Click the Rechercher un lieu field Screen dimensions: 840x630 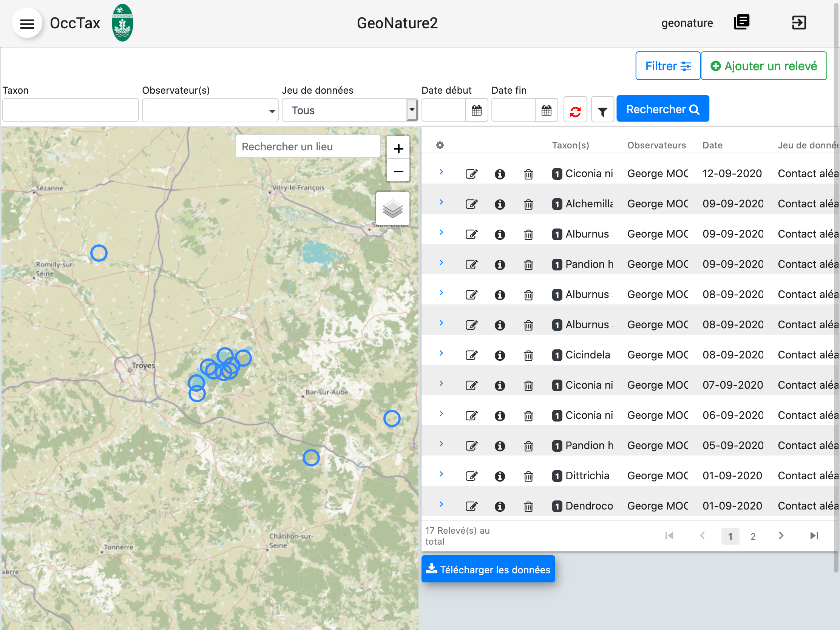click(x=307, y=147)
